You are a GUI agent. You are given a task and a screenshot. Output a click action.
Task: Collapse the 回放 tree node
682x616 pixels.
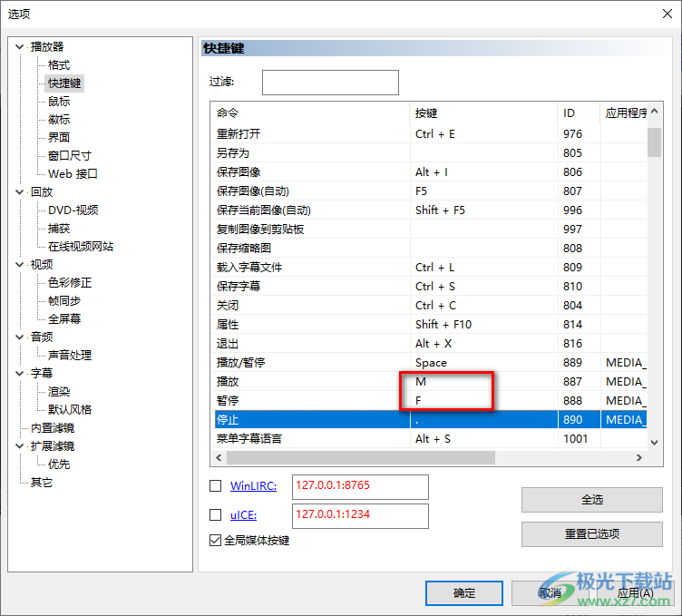pyautogui.click(x=20, y=192)
